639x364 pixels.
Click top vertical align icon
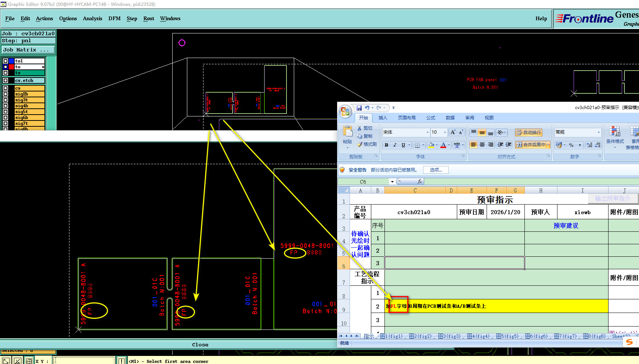coord(474,132)
